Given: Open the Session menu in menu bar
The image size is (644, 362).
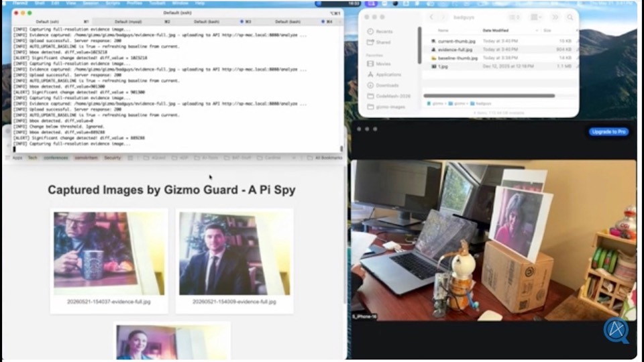Looking at the screenshot, I should [91, 3].
